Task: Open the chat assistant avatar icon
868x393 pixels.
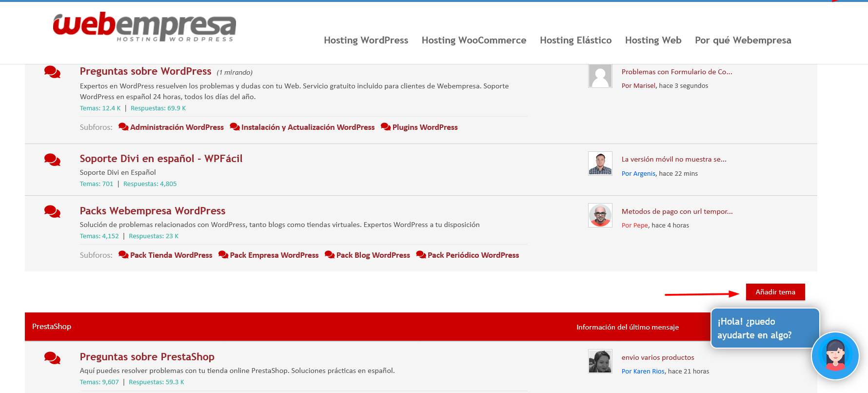Action: (x=835, y=356)
